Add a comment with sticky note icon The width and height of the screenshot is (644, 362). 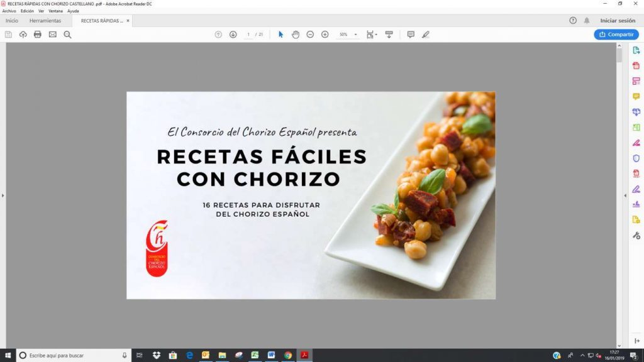(411, 35)
